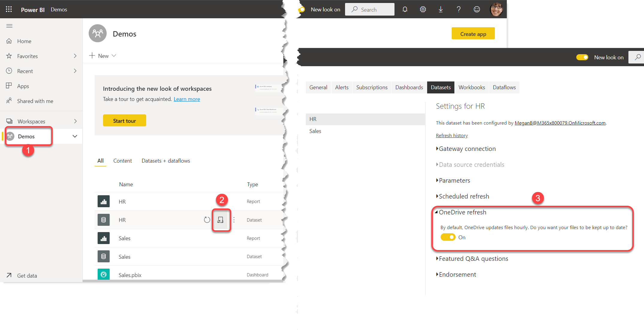Click the Search input field in top bar
The width and height of the screenshot is (644, 330).
click(x=370, y=9)
